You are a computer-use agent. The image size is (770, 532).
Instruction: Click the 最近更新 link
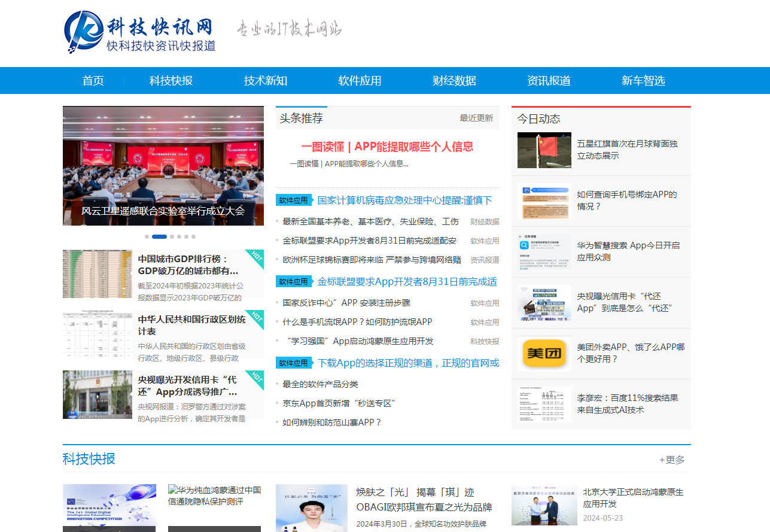point(476,118)
